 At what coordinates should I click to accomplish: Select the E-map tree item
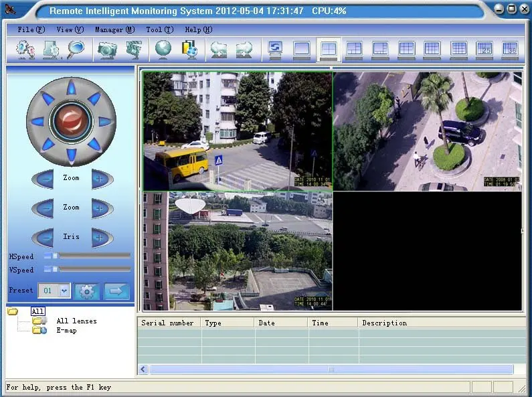point(66,330)
